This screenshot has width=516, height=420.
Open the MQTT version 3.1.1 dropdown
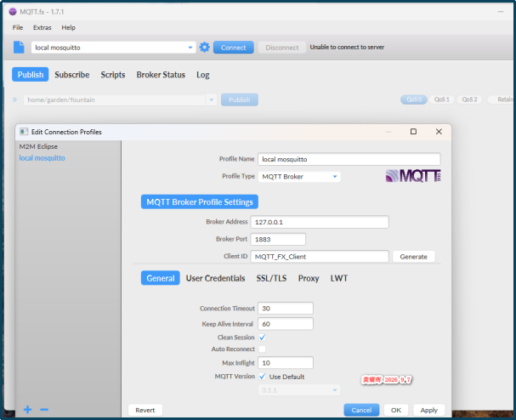(x=299, y=390)
